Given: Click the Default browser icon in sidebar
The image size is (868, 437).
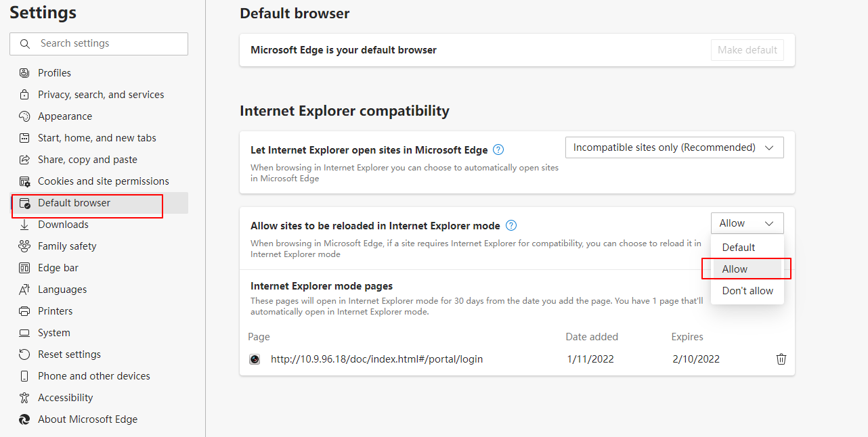Looking at the screenshot, I should pyautogui.click(x=24, y=203).
